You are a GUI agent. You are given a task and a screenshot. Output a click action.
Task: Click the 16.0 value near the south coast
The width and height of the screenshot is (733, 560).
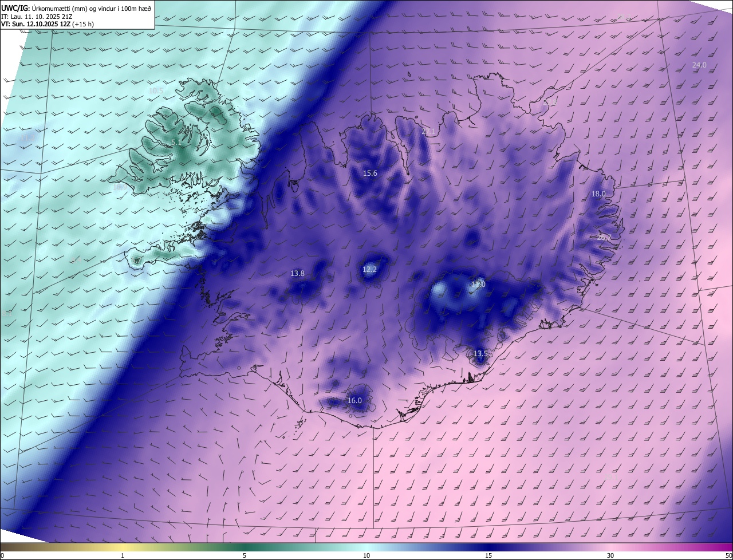coord(354,401)
